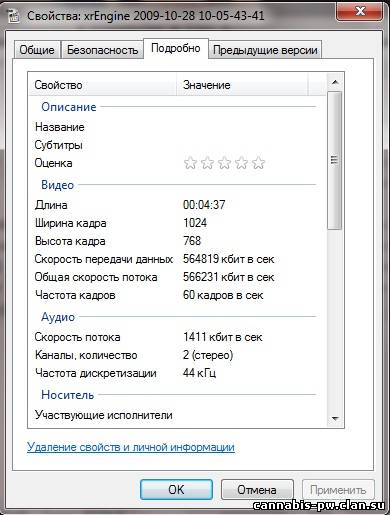The width and height of the screenshot is (390, 515).
Task: Click the window title bar text
Action: click(x=146, y=16)
